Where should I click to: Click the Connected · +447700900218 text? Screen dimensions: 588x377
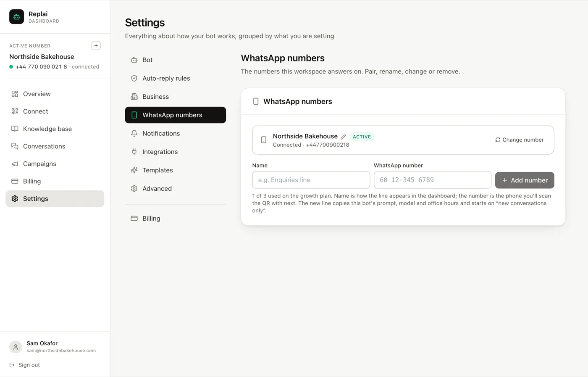coord(311,145)
